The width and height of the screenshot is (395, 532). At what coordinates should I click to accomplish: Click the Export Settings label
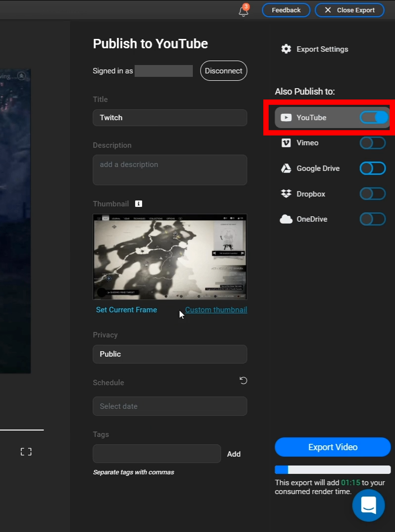(x=323, y=49)
